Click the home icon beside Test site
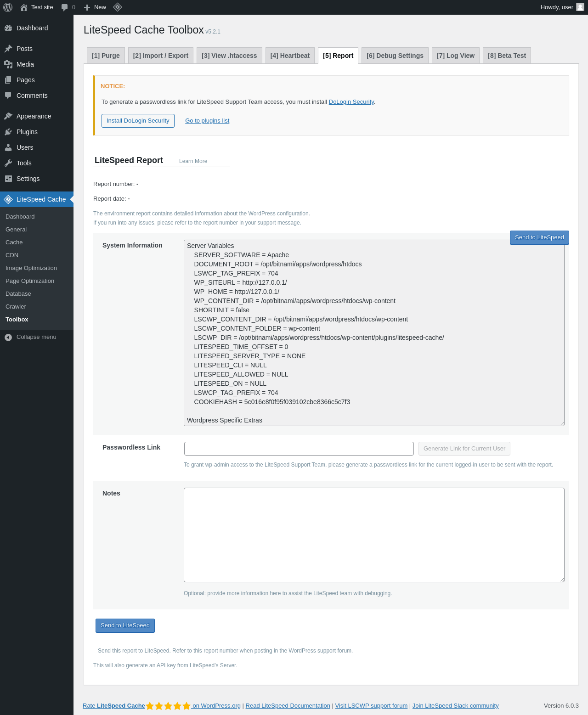The height and width of the screenshot is (715, 588). coord(24,7)
